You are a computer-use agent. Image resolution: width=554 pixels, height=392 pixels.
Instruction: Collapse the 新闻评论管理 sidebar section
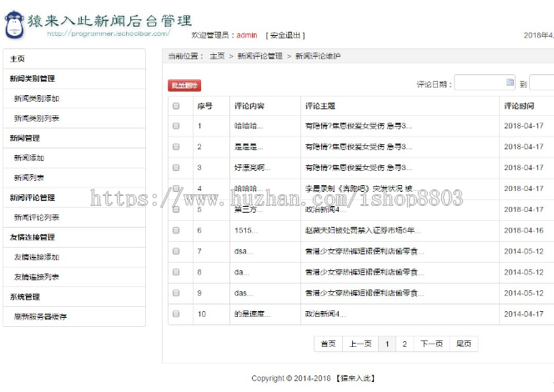click(33, 198)
